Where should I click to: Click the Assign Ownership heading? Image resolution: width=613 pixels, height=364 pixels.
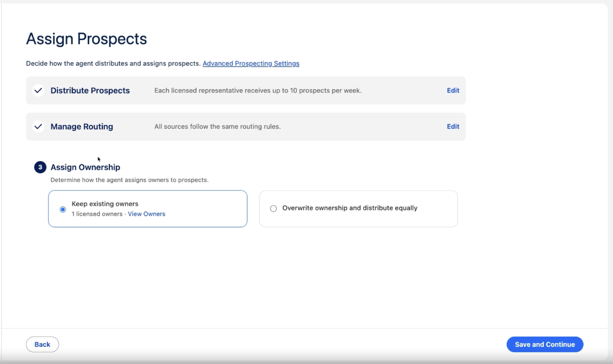click(x=85, y=167)
